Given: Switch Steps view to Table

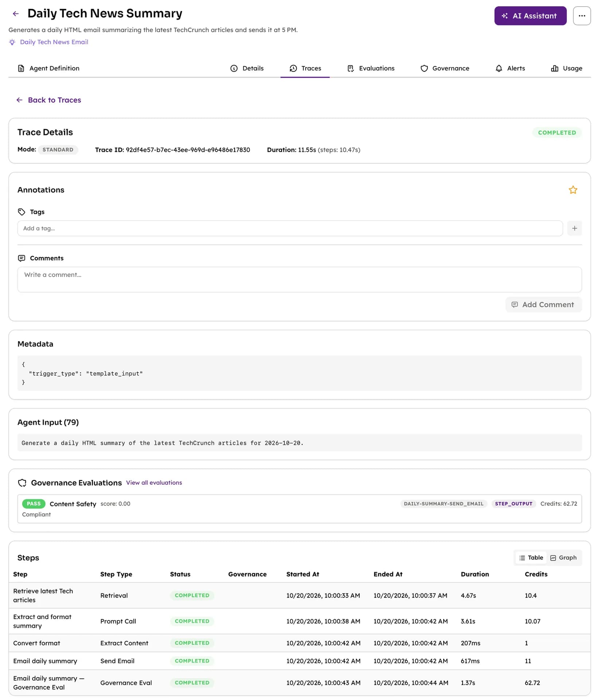Looking at the screenshot, I should (531, 557).
